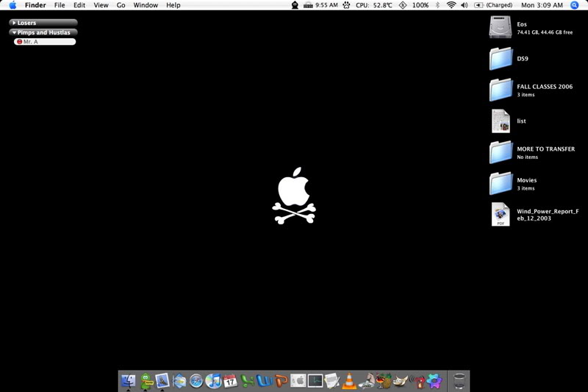
Task: Open System Preferences in dock
Action: tap(298, 381)
